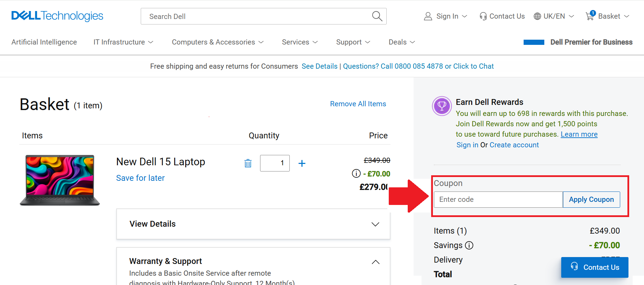Collapse the Warranty & Support section

tap(376, 262)
